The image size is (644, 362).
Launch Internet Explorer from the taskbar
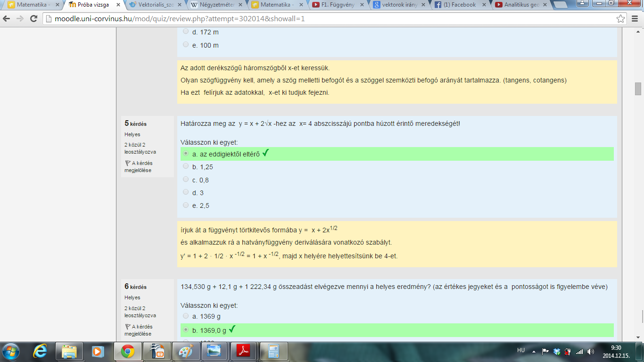41,351
